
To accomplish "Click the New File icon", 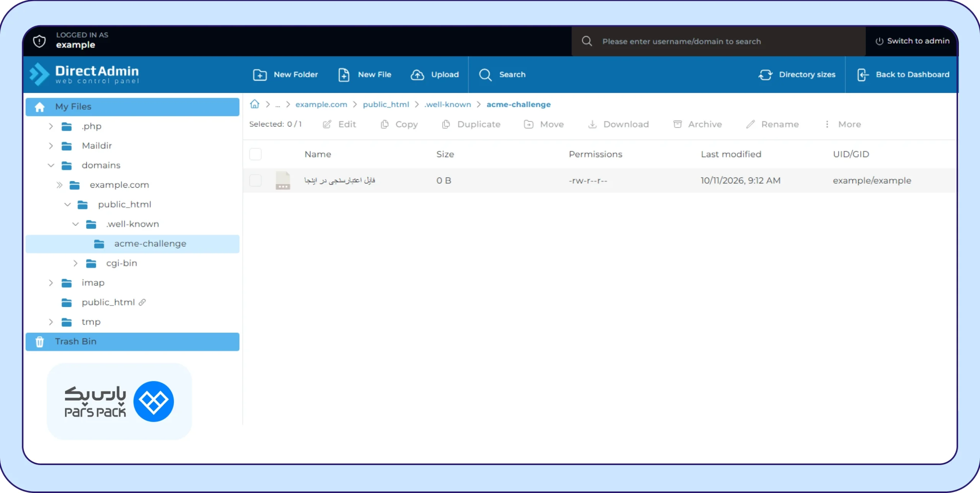I will pos(344,75).
